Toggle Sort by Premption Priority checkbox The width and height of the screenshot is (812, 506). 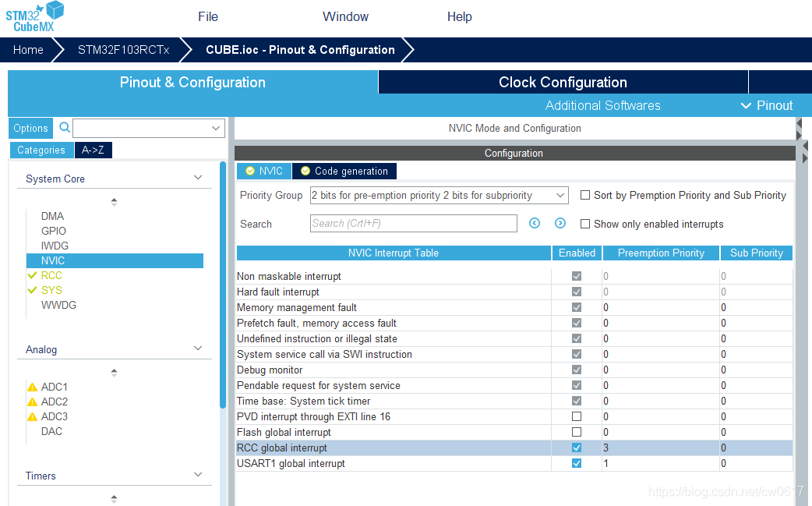click(x=585, y=195)
